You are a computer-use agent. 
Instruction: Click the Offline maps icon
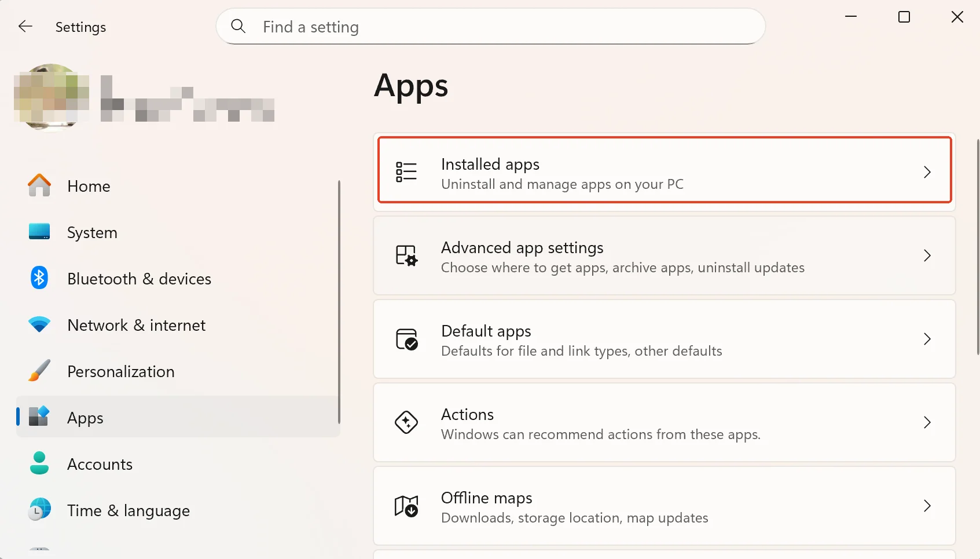pyautogui.click(x=406, y=506)
